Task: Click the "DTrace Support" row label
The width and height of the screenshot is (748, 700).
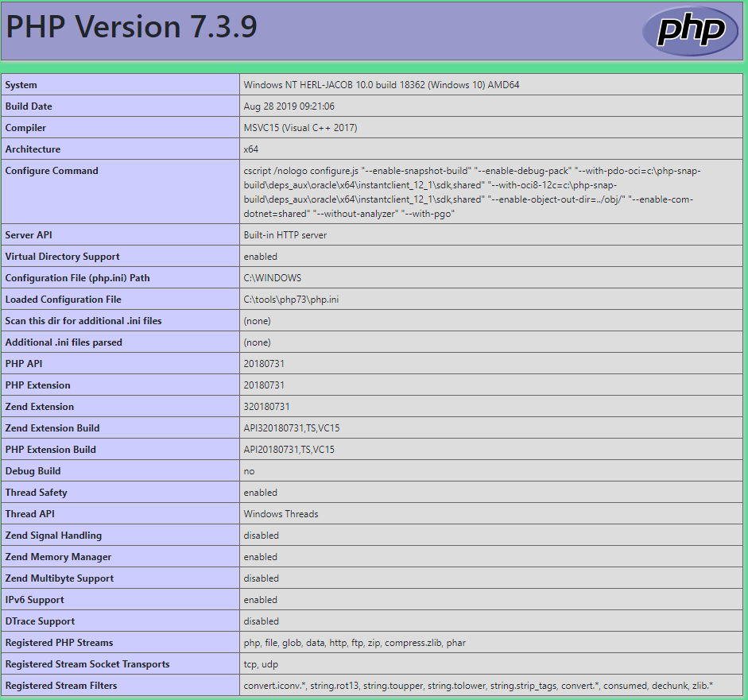Action: click(40, 621)
